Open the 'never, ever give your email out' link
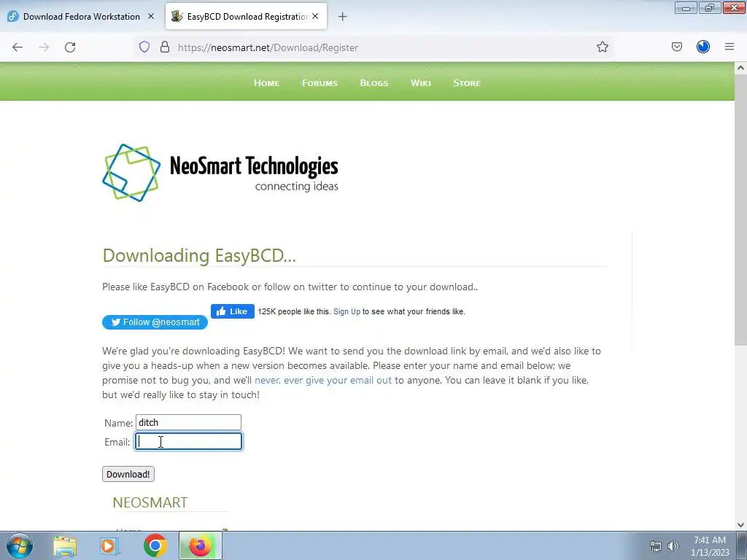This screenshot has height=560, width=747. (x=323, y=380)
